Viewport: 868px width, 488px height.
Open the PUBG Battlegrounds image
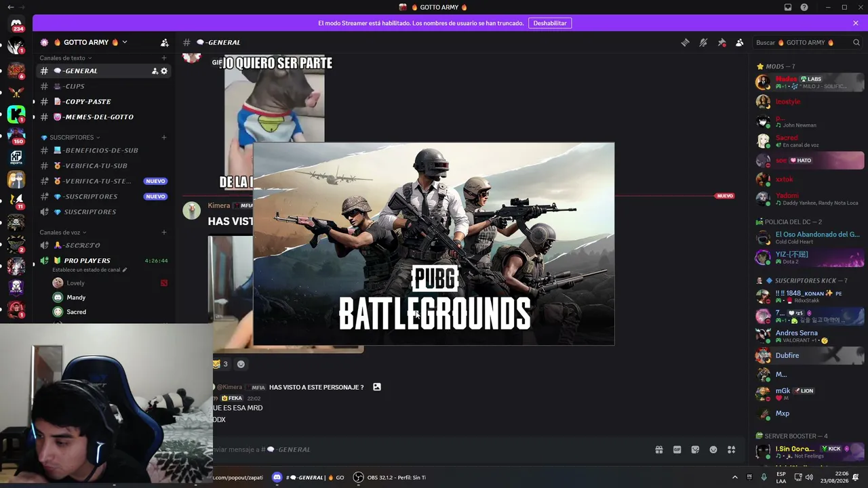tap(434, 244)
